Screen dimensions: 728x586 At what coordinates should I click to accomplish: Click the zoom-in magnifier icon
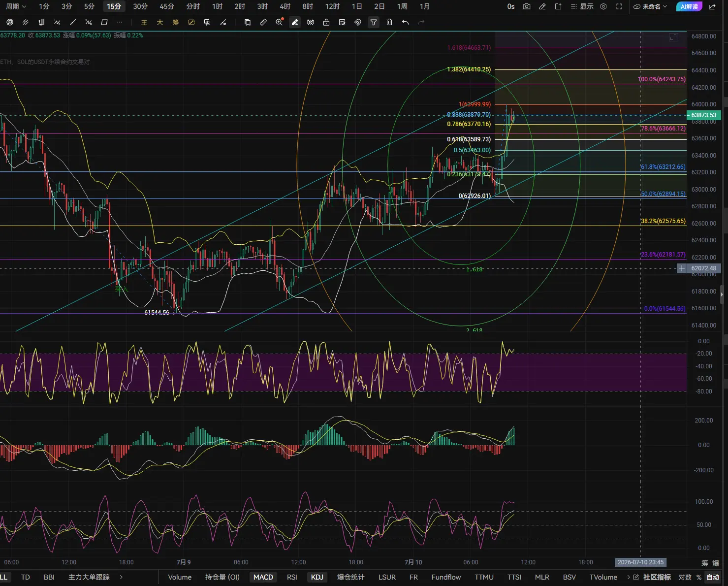[279, 22]
